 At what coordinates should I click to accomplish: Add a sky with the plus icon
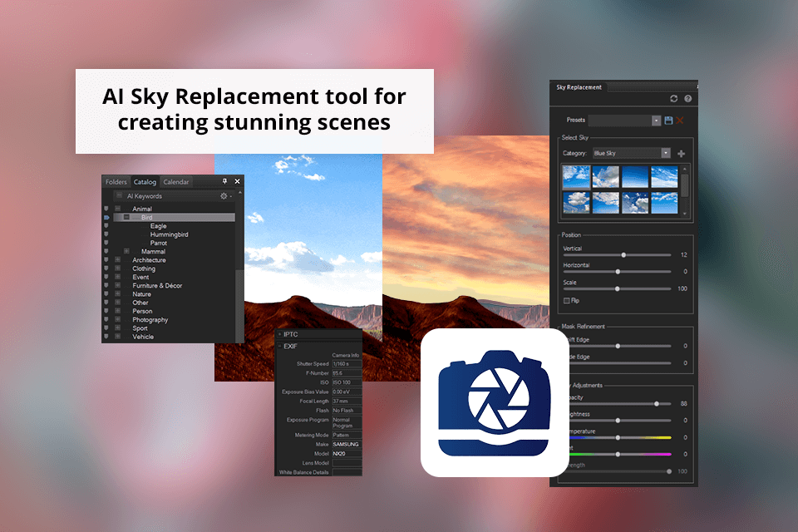click(682, 153)
